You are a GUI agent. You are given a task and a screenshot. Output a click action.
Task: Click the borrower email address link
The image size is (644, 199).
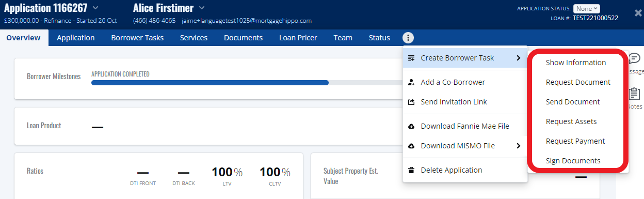tap(247, 21)
